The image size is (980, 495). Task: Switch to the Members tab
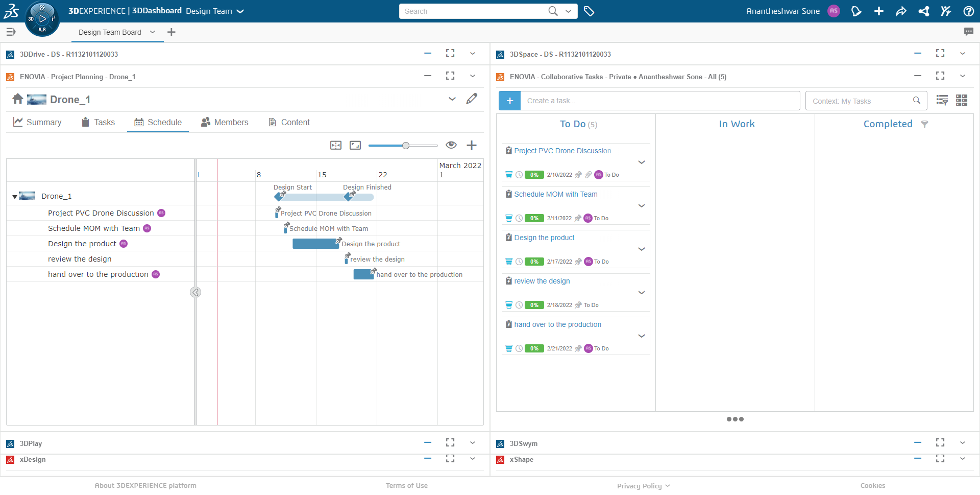point(225,122)
